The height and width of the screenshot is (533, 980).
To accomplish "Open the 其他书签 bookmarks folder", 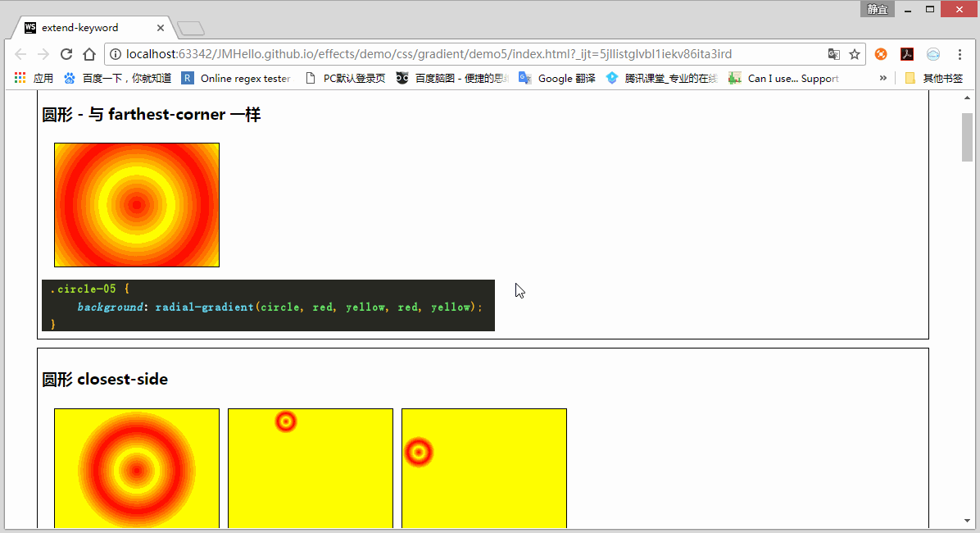I will pos(934,78).
